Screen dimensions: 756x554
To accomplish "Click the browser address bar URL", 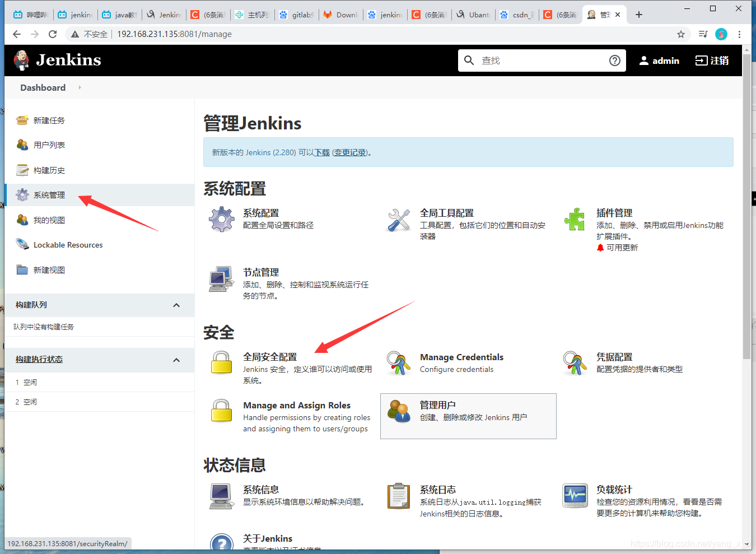I will coord(174,34).
